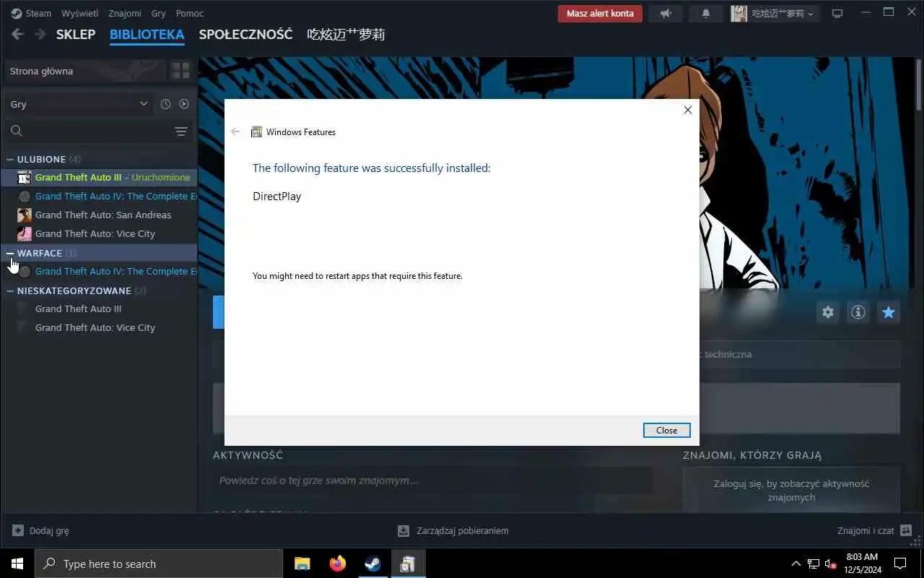This screenshot has width=924, height=578.
Task: Expand the account name dropdown
Action: coord(775,13)
